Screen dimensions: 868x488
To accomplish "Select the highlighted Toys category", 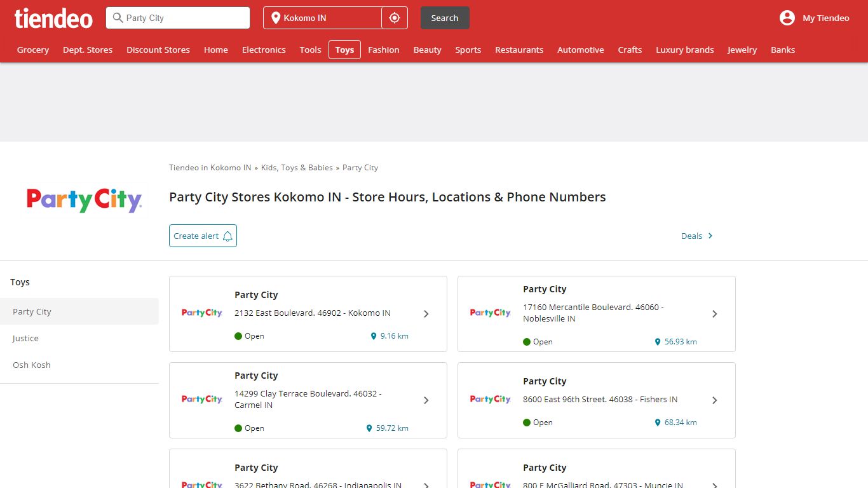I will click(344, 50).
